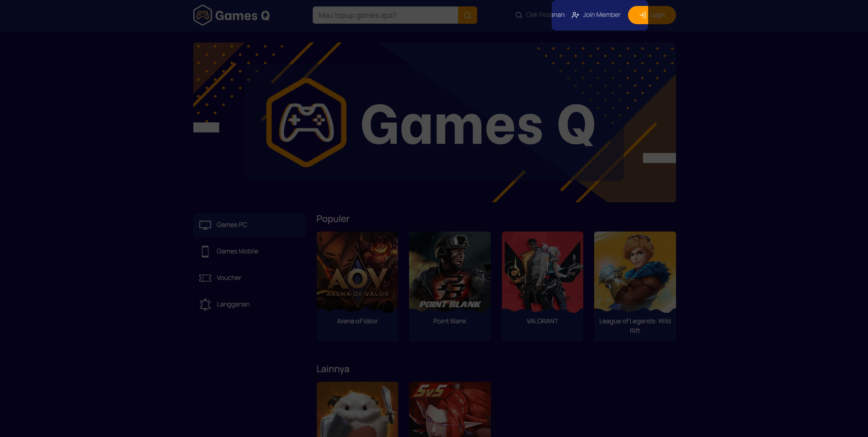Select Games Mobile sidebar item
The width and height of the screenshot is (868, 437).
click(249, 252)
